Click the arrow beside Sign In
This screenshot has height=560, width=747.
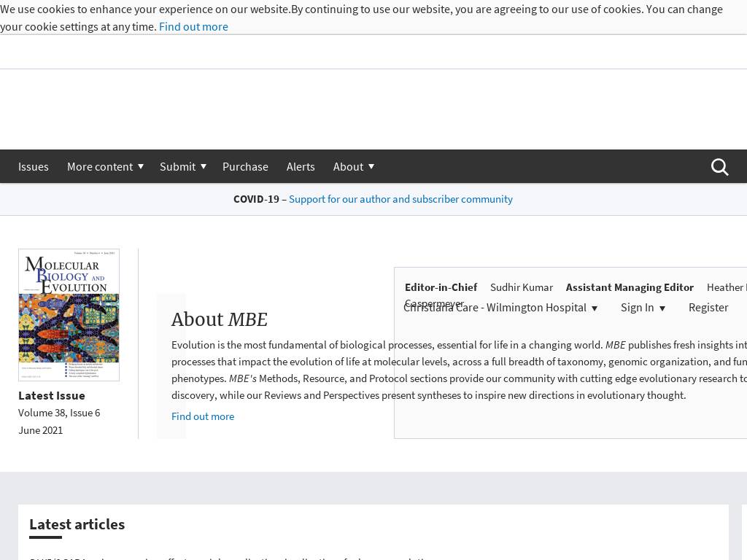(x=662, y=308)
